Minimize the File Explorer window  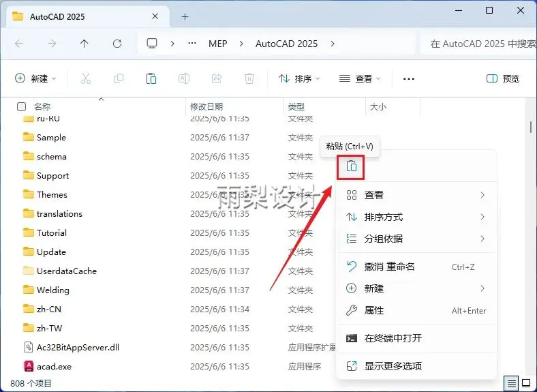(459, 11)
